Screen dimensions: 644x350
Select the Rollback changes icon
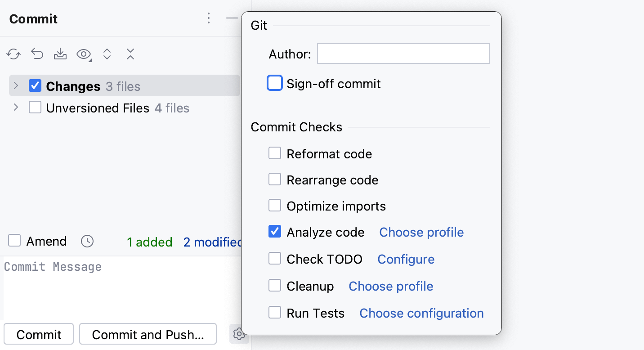tap(37, 54)
